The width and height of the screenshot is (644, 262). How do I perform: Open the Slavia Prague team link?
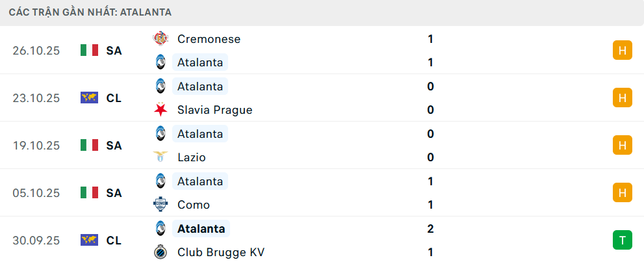pyautogui.click(x=214, y=110)
